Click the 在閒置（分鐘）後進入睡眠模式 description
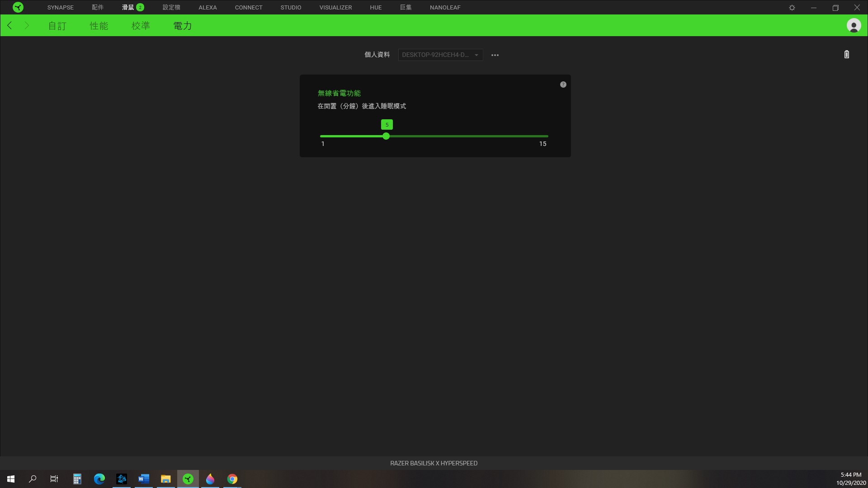868x488 pixels. click(362, 106)
